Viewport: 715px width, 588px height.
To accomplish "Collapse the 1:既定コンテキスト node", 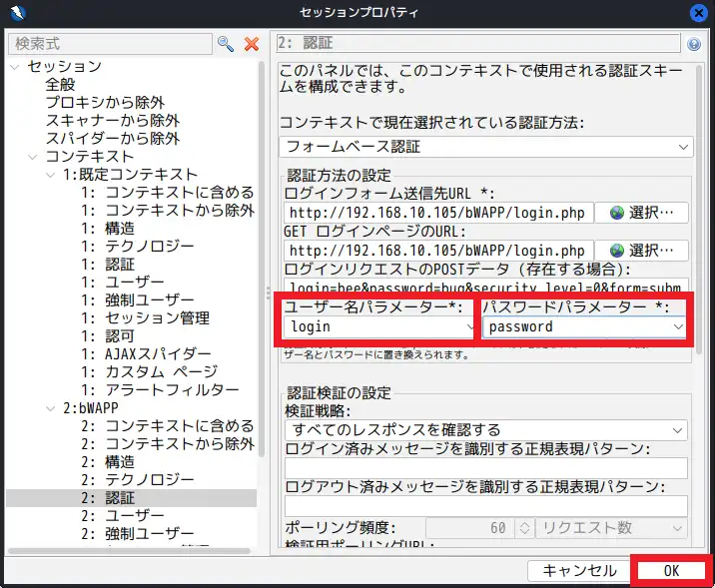I will 50,175.
